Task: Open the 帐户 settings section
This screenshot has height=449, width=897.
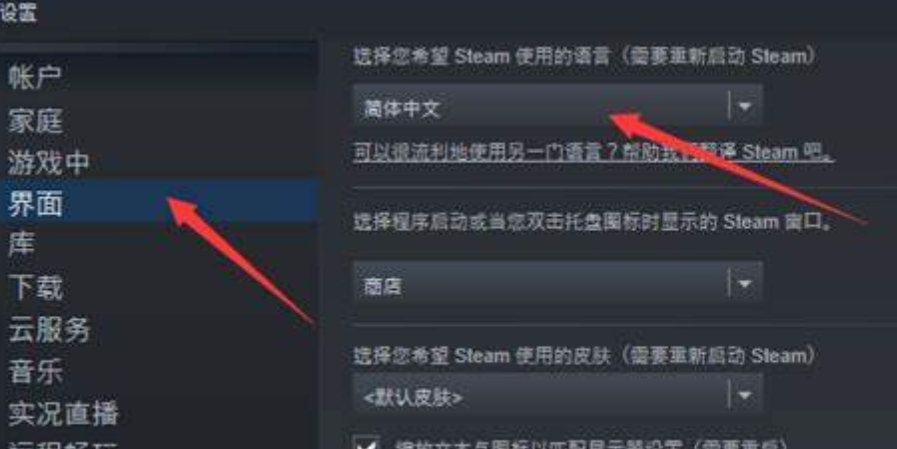Action: (x=34, y=77)
